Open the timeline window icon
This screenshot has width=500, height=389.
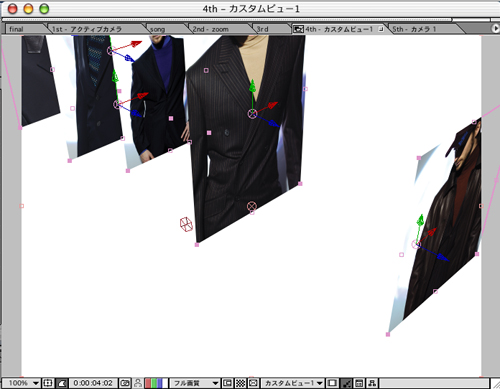(359, 383)
